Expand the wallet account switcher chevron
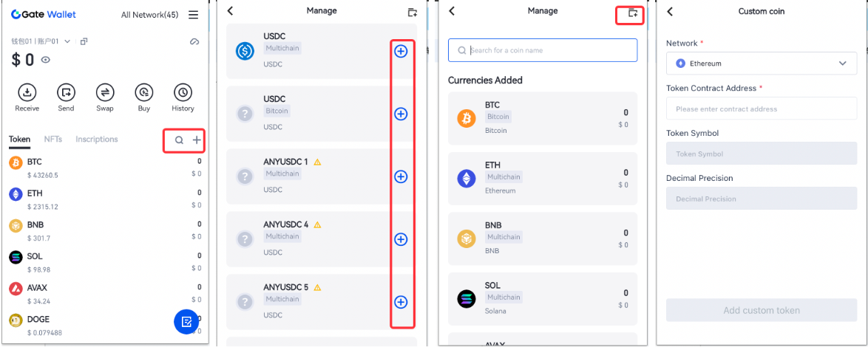The image size is (868, 347). pyautogui.click(x=67, y=41)
